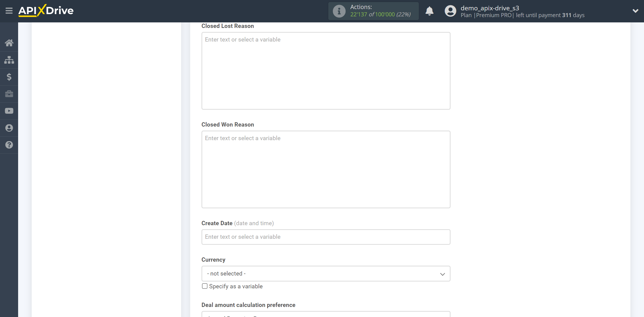Go to the home dashboard icon
644x317 pixels.
tap(9, 43)
